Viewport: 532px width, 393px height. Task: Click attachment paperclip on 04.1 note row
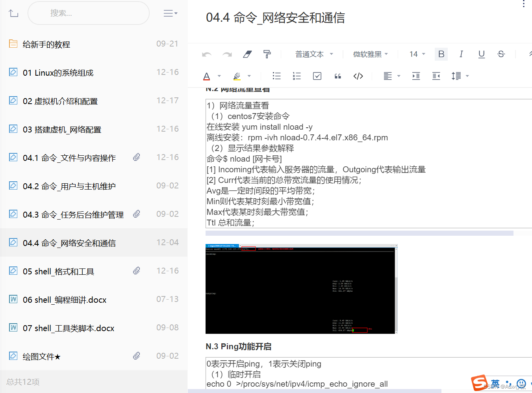point(136,157)
